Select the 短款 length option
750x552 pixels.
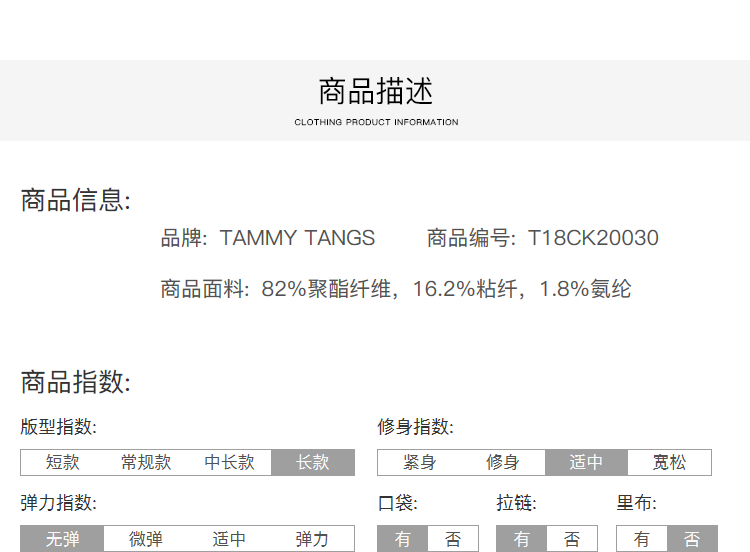[x=62, y=462]
